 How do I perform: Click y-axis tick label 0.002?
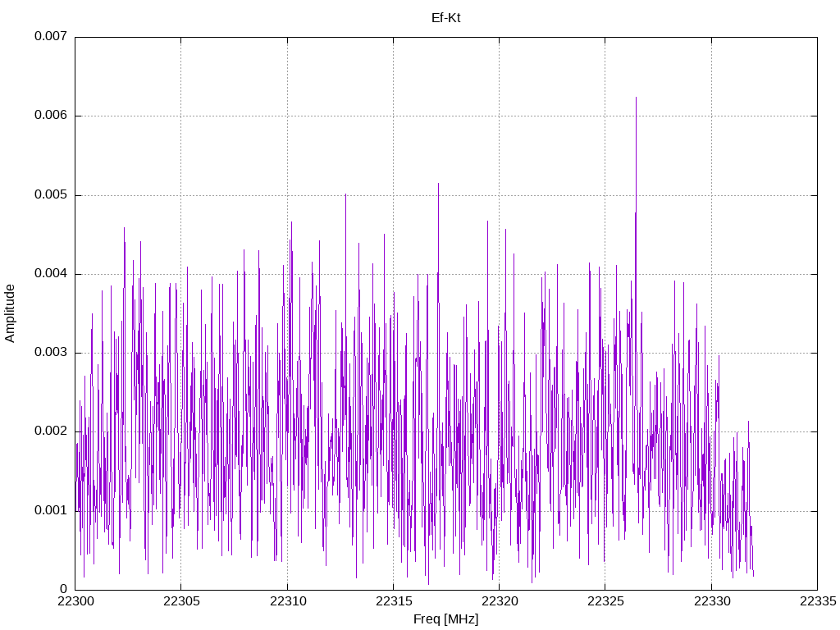pyautogui.click(x=51, y=431)
